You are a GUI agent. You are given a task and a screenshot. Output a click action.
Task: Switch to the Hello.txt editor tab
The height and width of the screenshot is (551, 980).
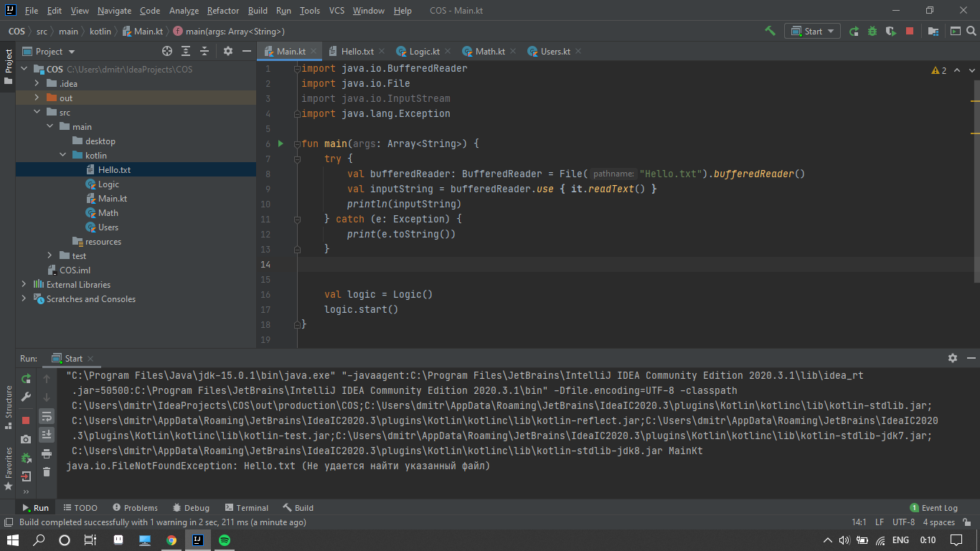coord(357,51)
